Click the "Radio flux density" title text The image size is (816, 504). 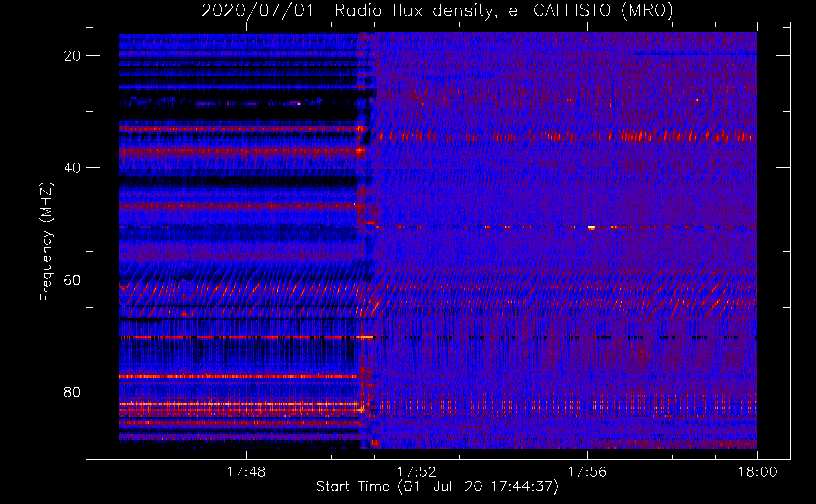point(413,10)
